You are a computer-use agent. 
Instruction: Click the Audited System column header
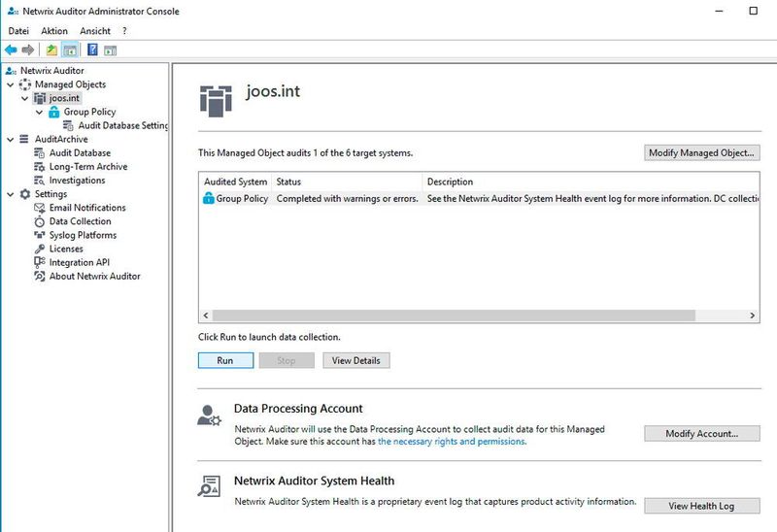235,182
